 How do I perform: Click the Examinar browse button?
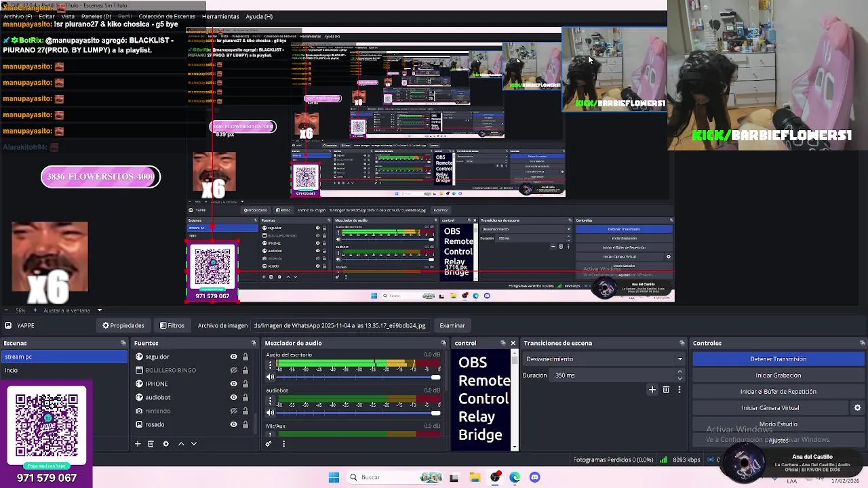coord(452,325)
